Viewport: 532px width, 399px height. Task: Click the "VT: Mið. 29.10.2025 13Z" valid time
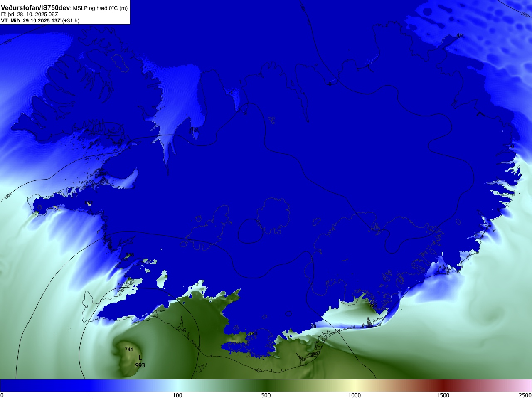pyautogui.click(x=31, y=20)
